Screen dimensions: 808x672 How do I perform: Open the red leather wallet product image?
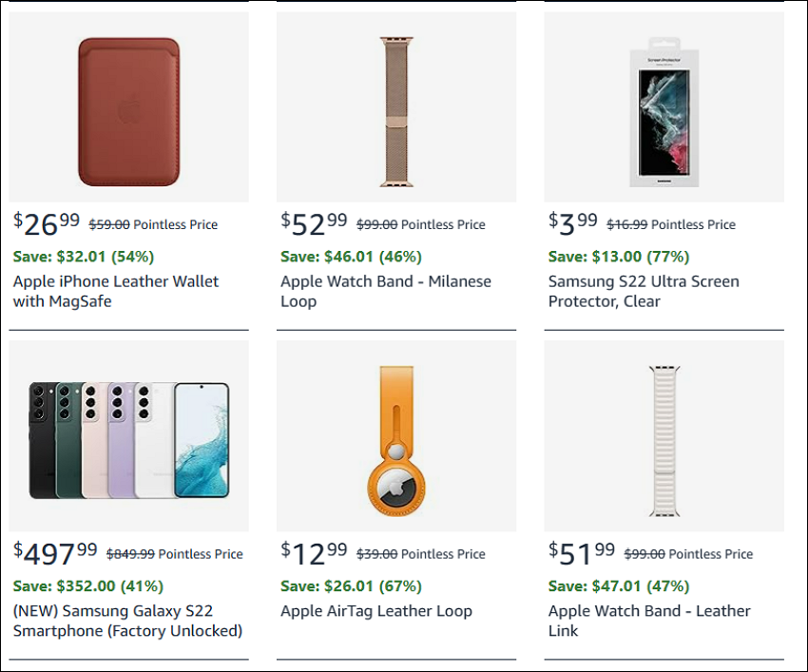point(129,106)
